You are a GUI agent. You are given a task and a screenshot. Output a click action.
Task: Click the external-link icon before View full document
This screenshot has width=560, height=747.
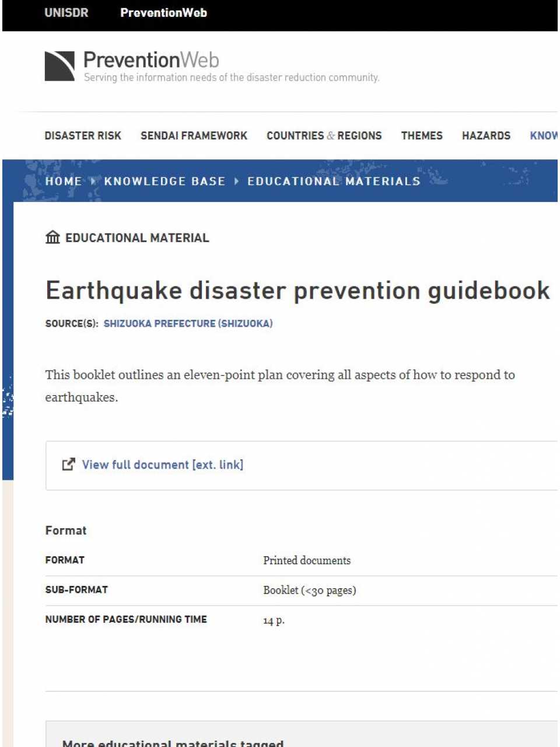coord(69,464)
